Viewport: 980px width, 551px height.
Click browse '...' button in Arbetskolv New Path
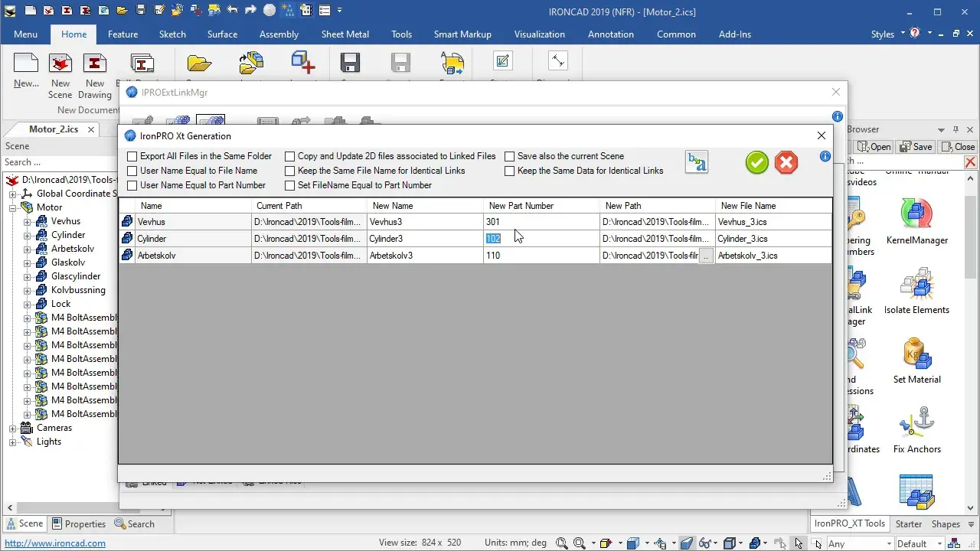[706, 256]
